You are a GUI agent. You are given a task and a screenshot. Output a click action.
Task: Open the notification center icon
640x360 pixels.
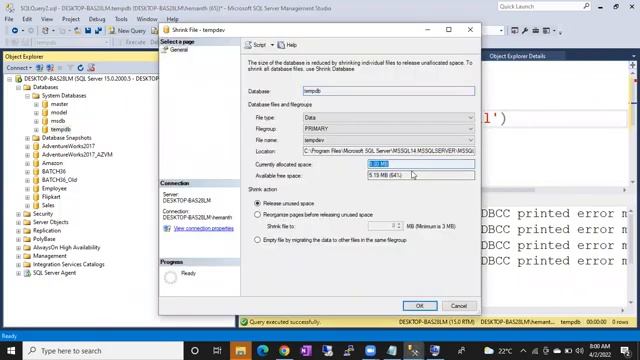(625, 351)
